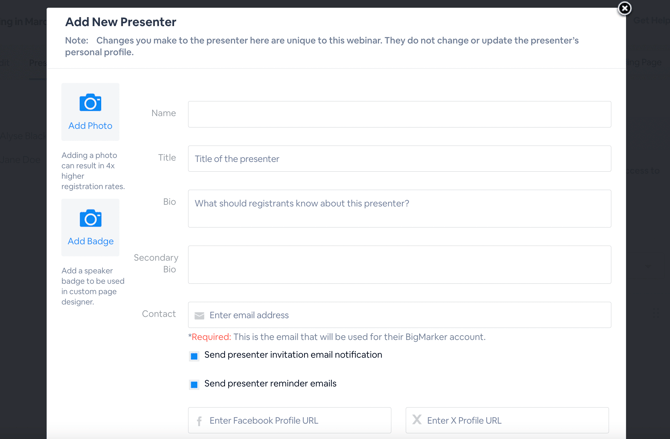670x439 pixels.
Task: Click the Name input field
Action: [399, 114]
